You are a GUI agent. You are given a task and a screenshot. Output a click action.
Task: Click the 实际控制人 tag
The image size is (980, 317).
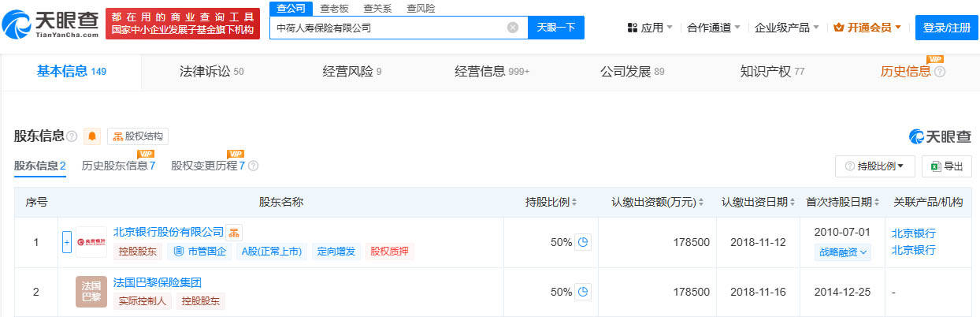point(143,301)
